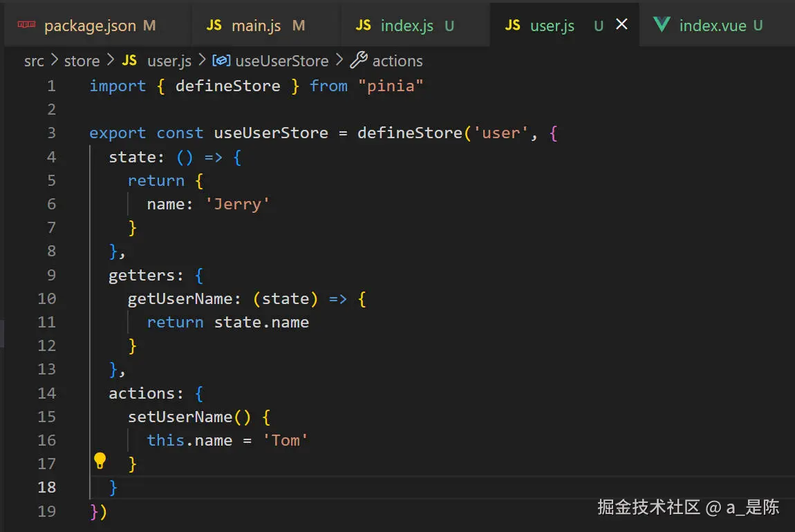The width and height of the screenshot is (795, 532).
Task: Click the 'Jerry' string on line 6
Action: [237, 205]
